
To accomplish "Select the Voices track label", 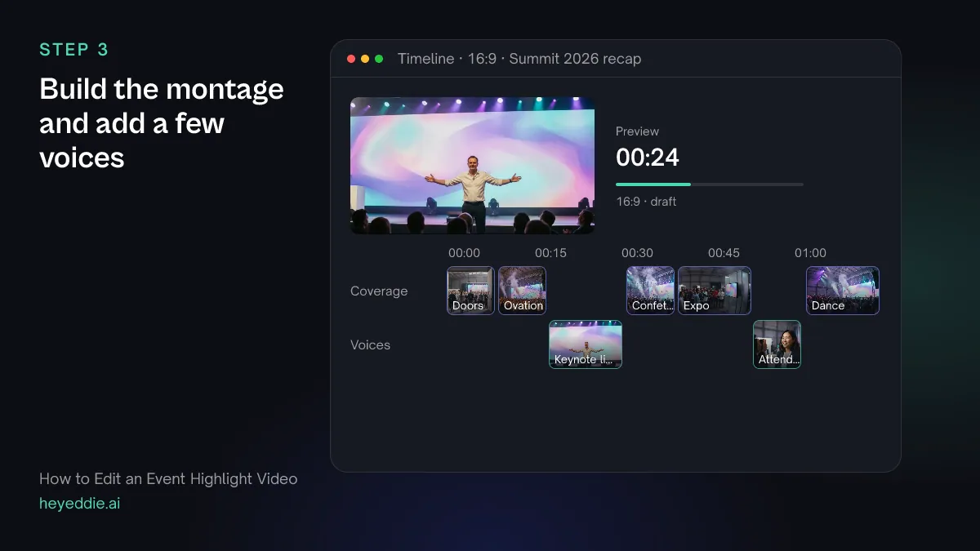I will [x=371, y=345].
